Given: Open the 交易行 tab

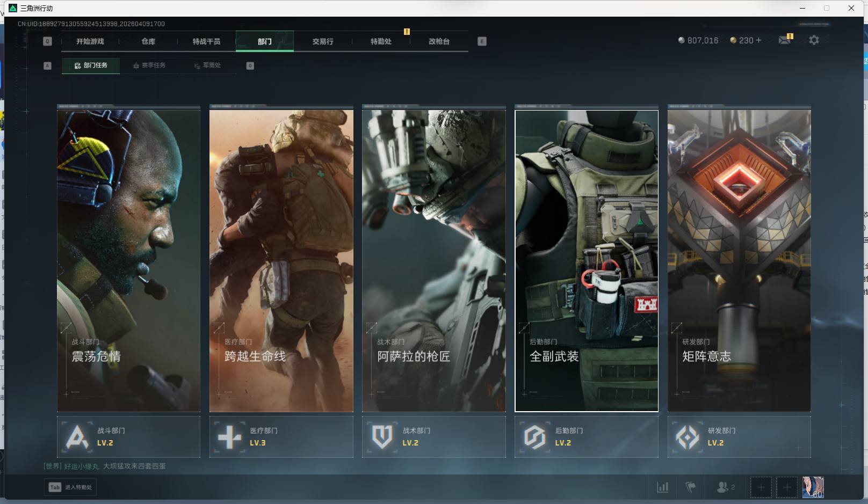Looking at the screenshot, I should [x=323, y=41].
